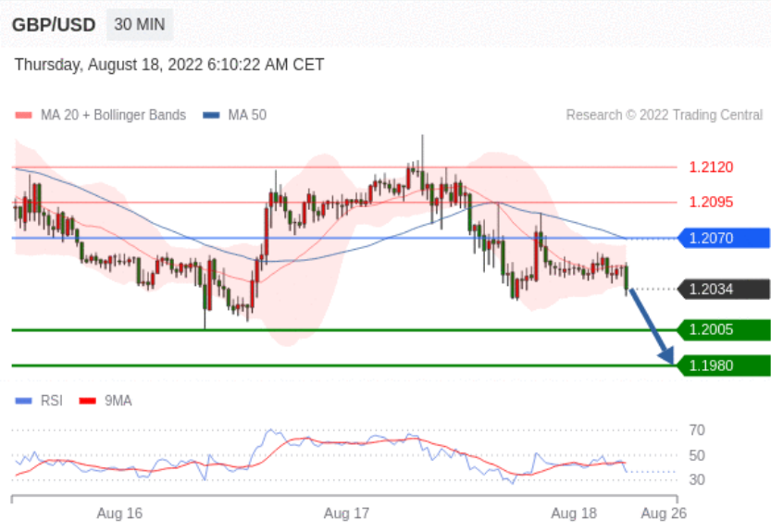Click the 30 MIN timeframe badge
Screen dimensions: 771x532
point(140,24)
